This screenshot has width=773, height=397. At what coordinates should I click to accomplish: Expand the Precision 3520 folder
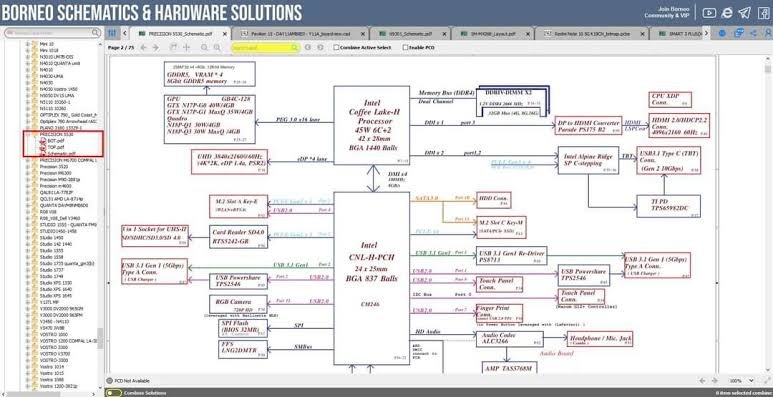click(28, 167)
